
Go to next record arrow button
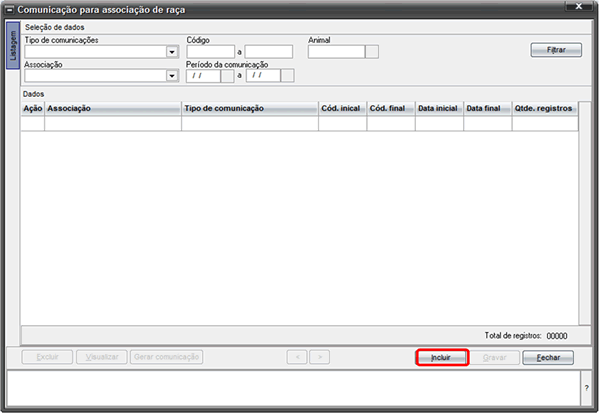320,357
